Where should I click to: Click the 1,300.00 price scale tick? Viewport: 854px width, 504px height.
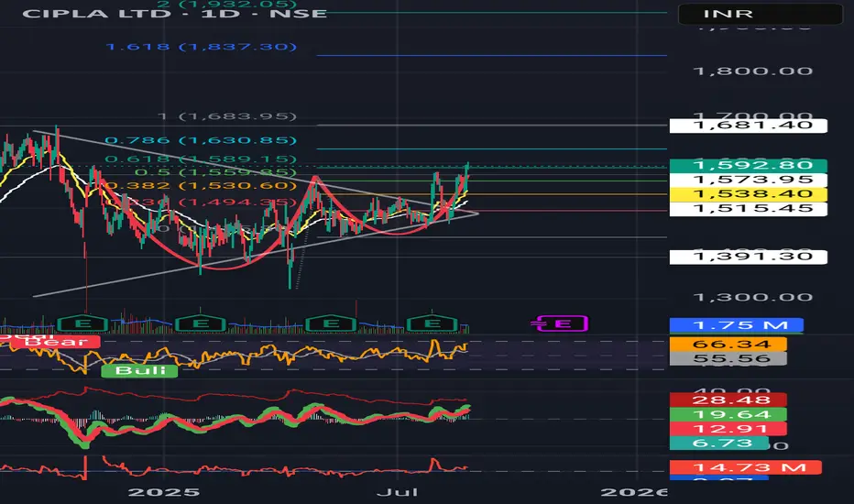[x=752, y=298]
